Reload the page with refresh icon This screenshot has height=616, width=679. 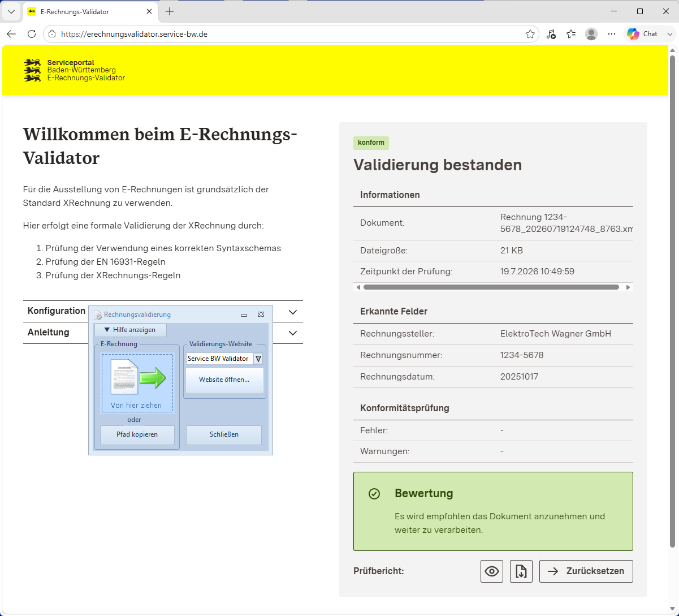pyautogui.click(x=32, y=34)
